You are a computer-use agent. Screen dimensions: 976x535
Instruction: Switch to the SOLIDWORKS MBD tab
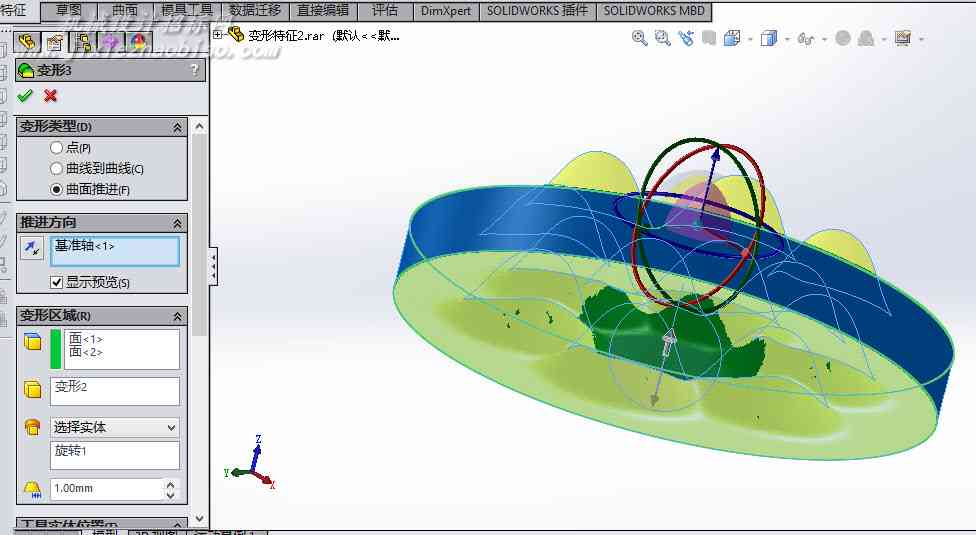(x=654, y=11)
